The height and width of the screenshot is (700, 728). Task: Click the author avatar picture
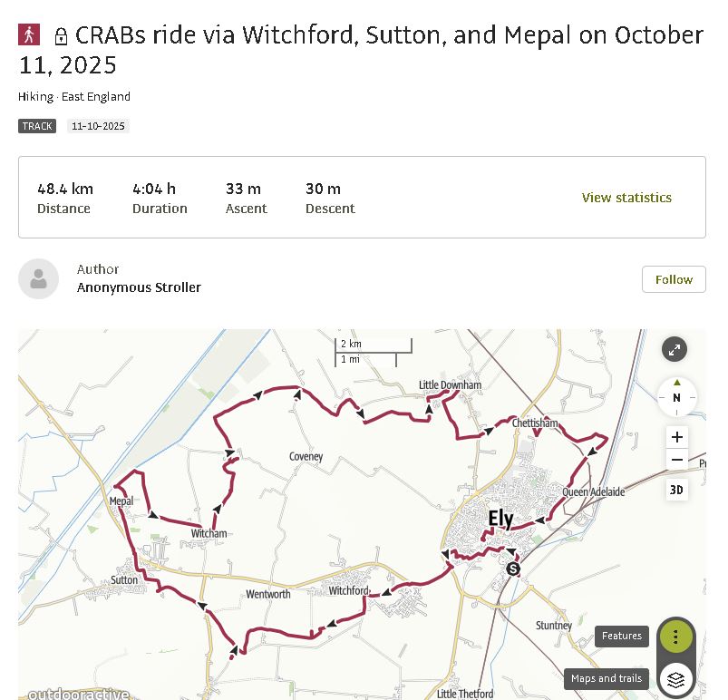(38, 279)
